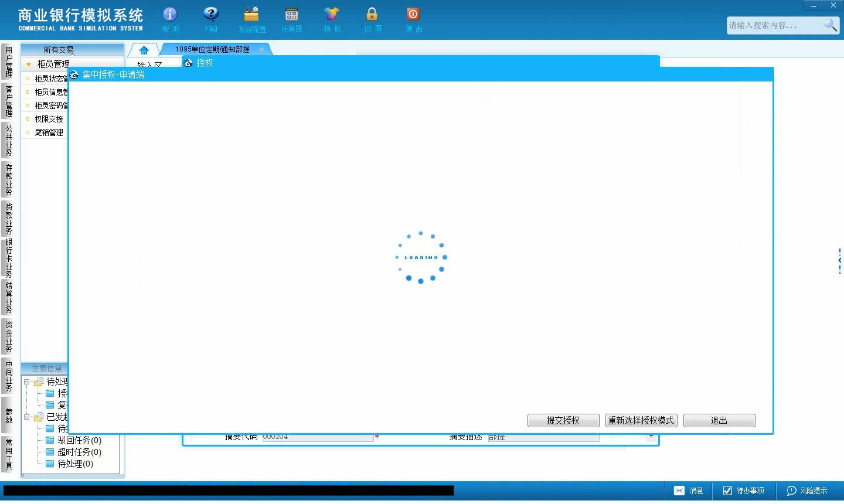Open the 帮助 help icon

pos(171,15)
